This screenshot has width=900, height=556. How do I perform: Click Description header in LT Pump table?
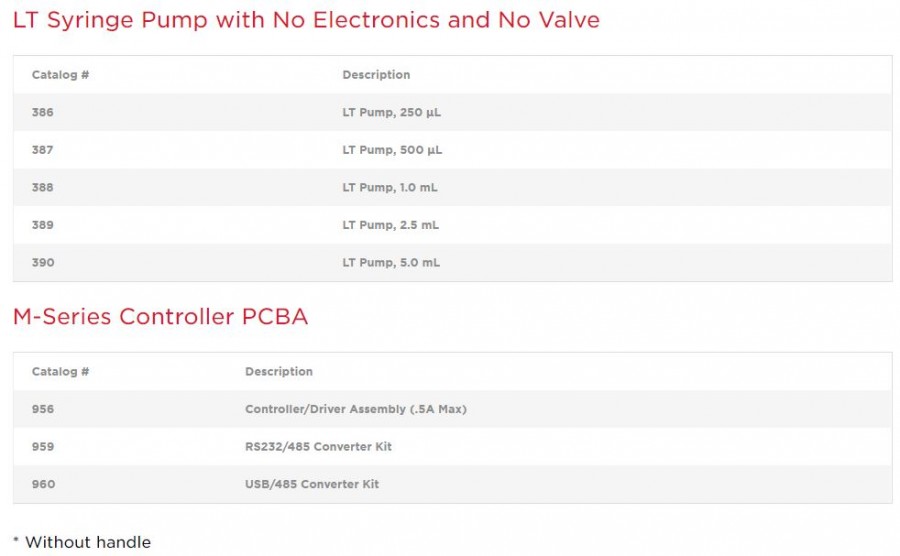[x=376, y=75]
